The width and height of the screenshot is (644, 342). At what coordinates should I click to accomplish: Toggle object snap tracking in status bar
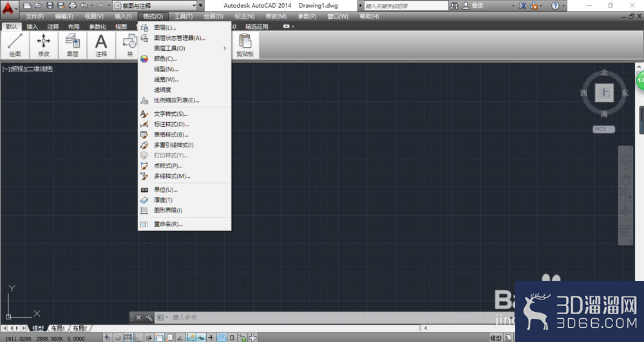180,338
